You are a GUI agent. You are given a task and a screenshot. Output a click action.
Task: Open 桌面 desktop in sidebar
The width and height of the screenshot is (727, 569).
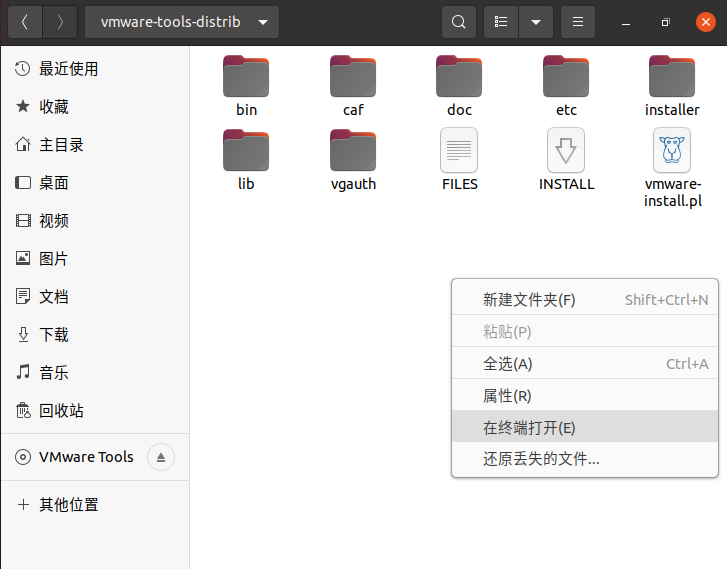pyautogui.click(x=95, y=183)
